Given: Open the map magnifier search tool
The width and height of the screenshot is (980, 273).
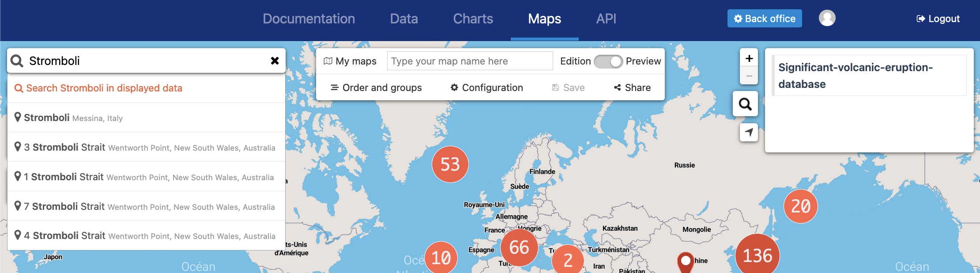Looking at the screenshot, I should pyautogui.click(x=745, y=104).
